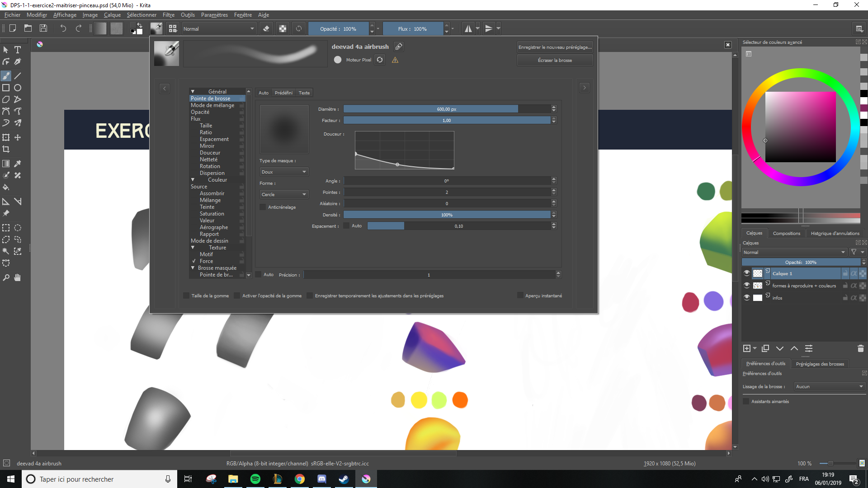The image size is (868, 488).
Task: Click Enregistrer le nouveau préréglage button
Action: 555,47
